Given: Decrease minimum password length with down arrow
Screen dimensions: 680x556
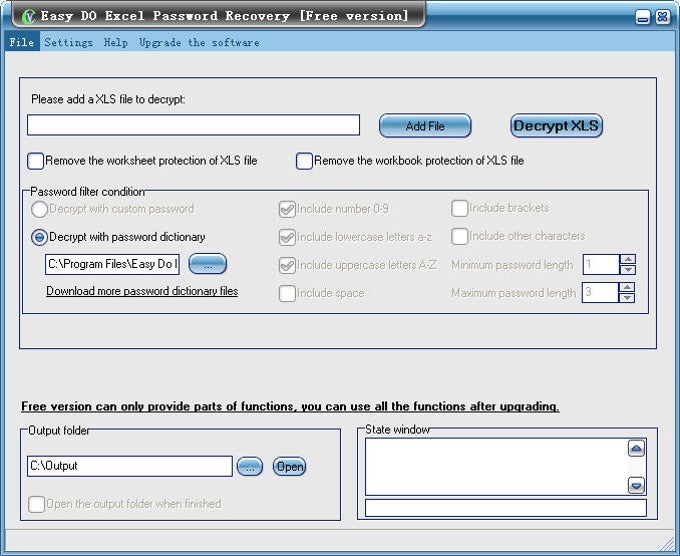Looking at the screenshot, I should 628,270.
